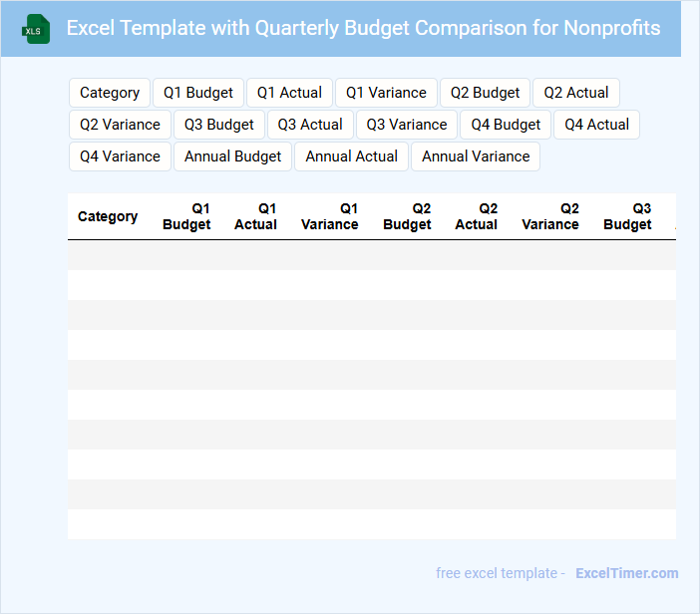700x614 pixels.
Task: Choose the Q1 Variance tag
Action: pyautogui.click(x=386, y=93)
